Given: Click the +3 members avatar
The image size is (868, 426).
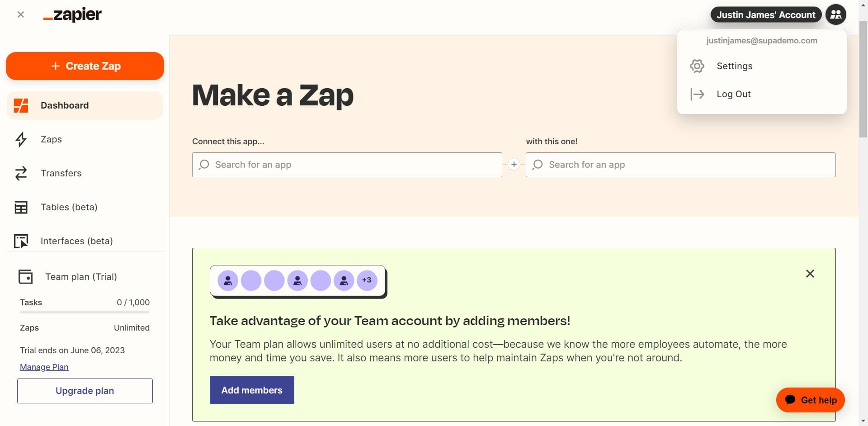Looking at the screenshot, I should pos(367,280).
